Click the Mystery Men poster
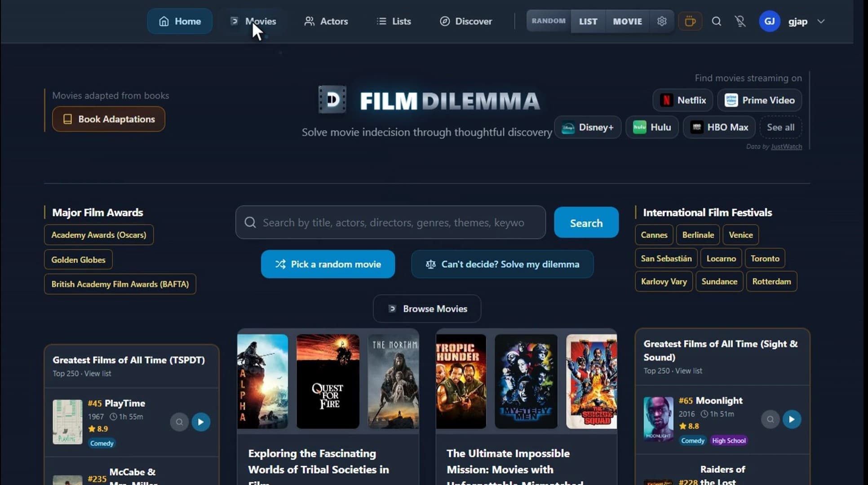The image size is (868, 485). (x=526, y=381)
